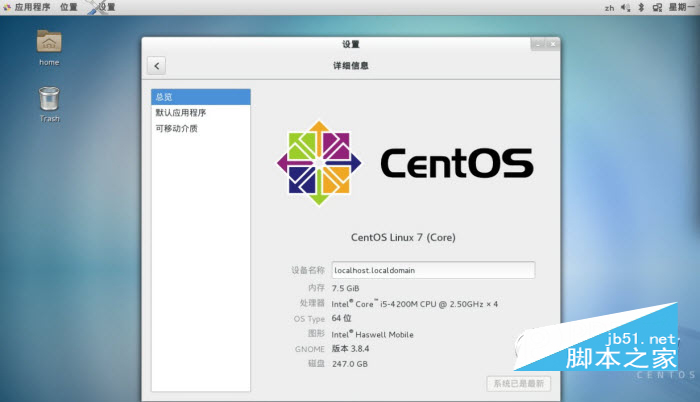Go back using the back arrow button
The height and width of the screenshot is (402, 700).
pyautogui.click(x=156, y=66)
